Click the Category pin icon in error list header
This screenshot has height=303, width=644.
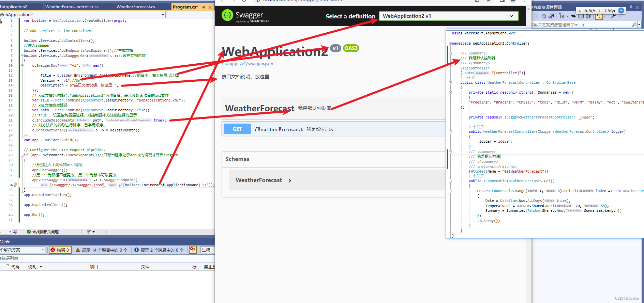coord(8,265)
